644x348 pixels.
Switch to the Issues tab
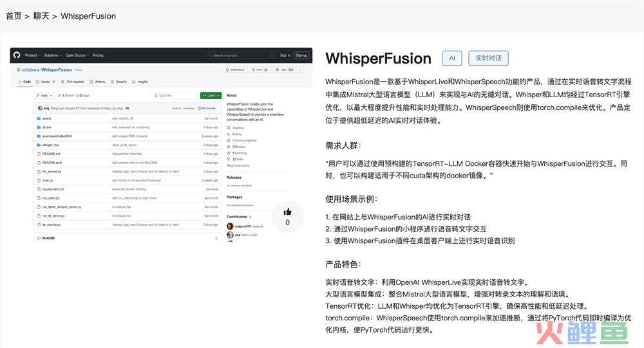46,82
